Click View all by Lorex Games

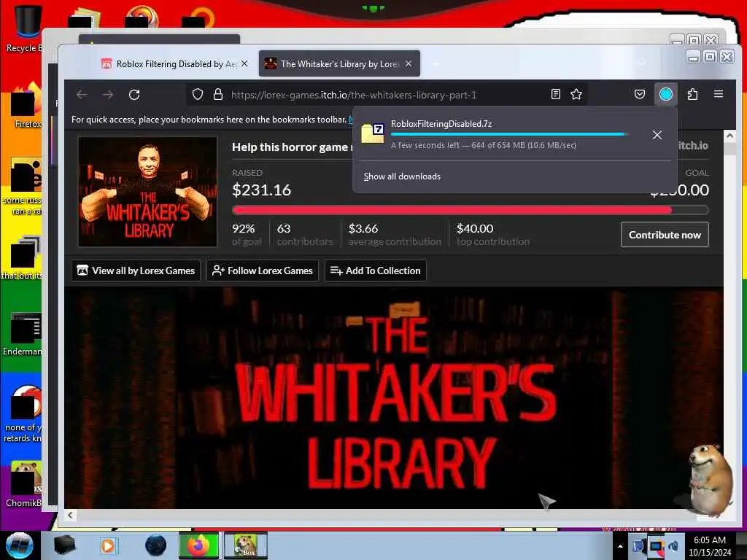pyautogui.click(x=136, y=271)
